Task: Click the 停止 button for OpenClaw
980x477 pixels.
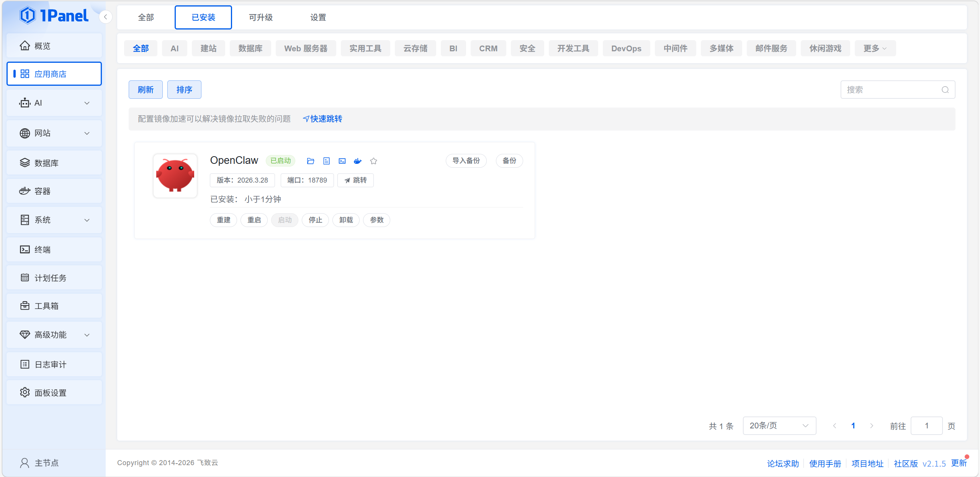Action: 315,220
